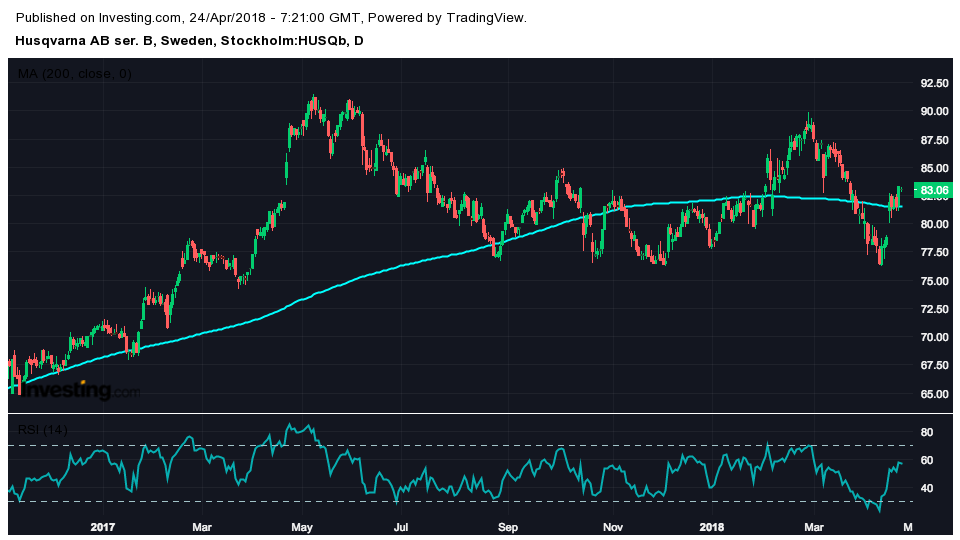Image resolution: width=960 pixels, height=540 pixels.
Task: Click the Nov label on time axis
Action: (x=613, y=527)
